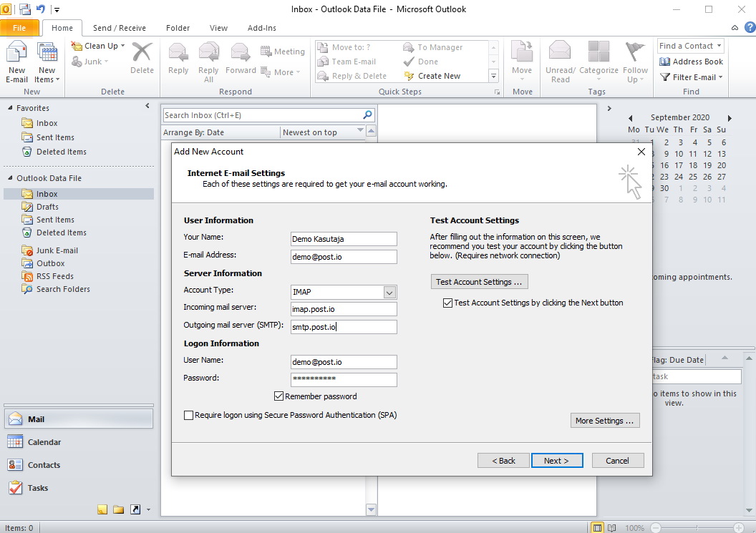
Task: Collapse the Outlook Data File tree
Action: 10,177
